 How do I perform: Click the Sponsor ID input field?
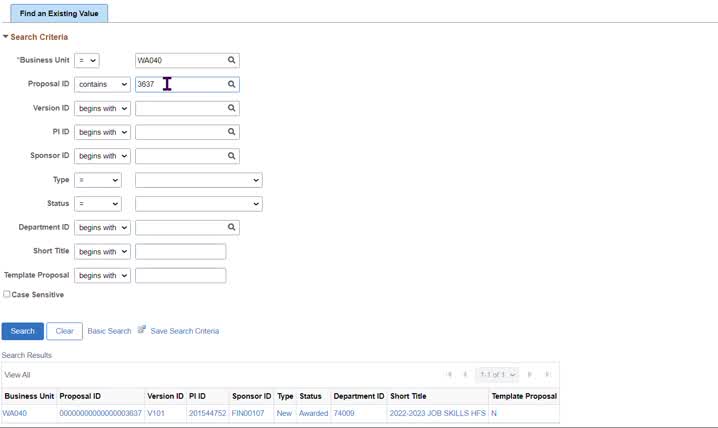(x=187, y=156)
